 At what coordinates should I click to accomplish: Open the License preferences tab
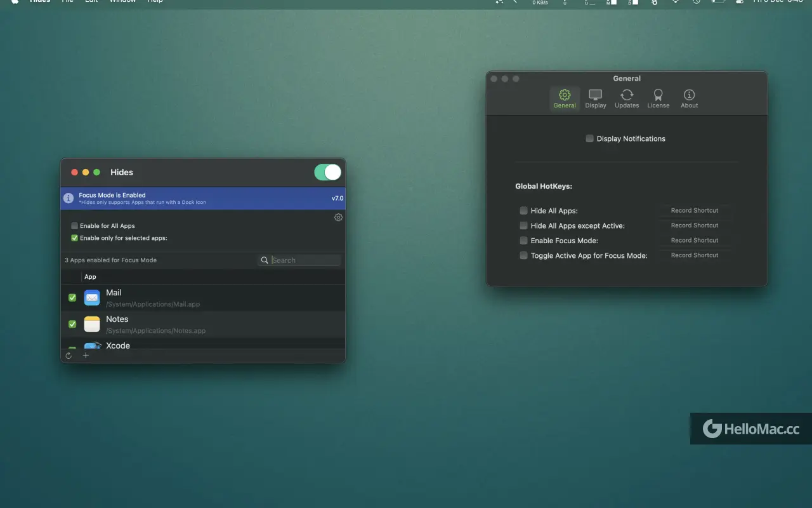[x=658, y=99]
